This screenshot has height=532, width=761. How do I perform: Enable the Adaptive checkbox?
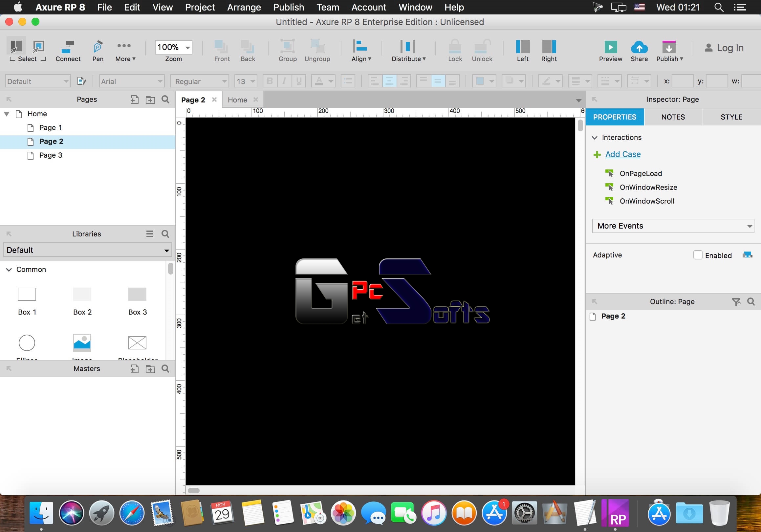pyautogui.click(x=698, y=255)
